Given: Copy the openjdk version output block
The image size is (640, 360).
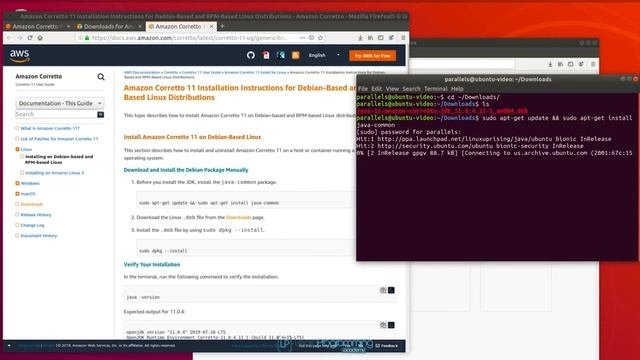Looking at the screenshot, I should click(383, 325).
